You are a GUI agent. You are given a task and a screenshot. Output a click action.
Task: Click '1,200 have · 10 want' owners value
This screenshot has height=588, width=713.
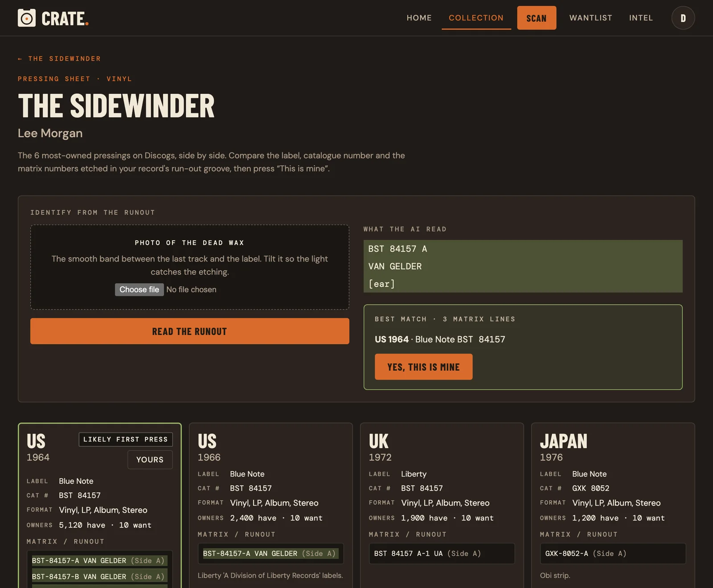pyautogui.click(x=619, y=518)
